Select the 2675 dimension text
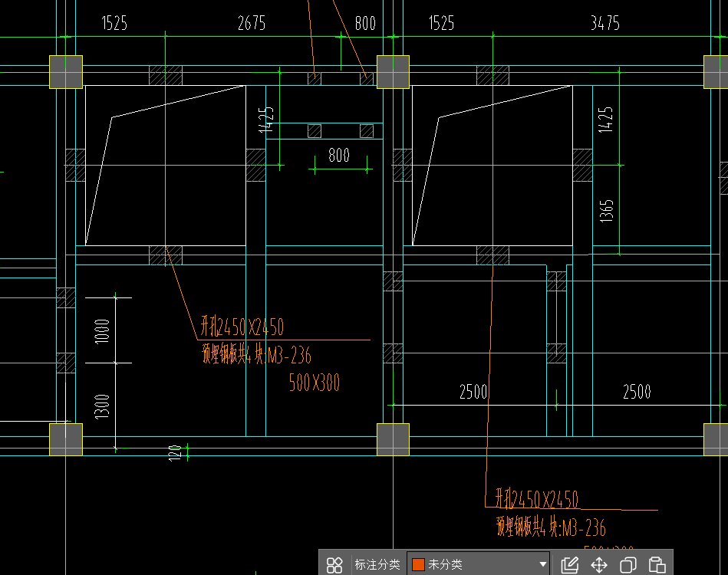Screen dimensions: 728x575 pos(251,23)
